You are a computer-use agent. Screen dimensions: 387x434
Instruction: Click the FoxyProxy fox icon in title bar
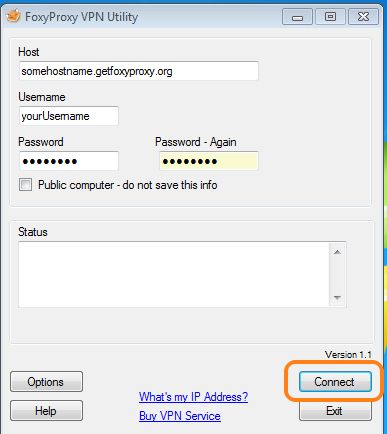pos(13,16)
